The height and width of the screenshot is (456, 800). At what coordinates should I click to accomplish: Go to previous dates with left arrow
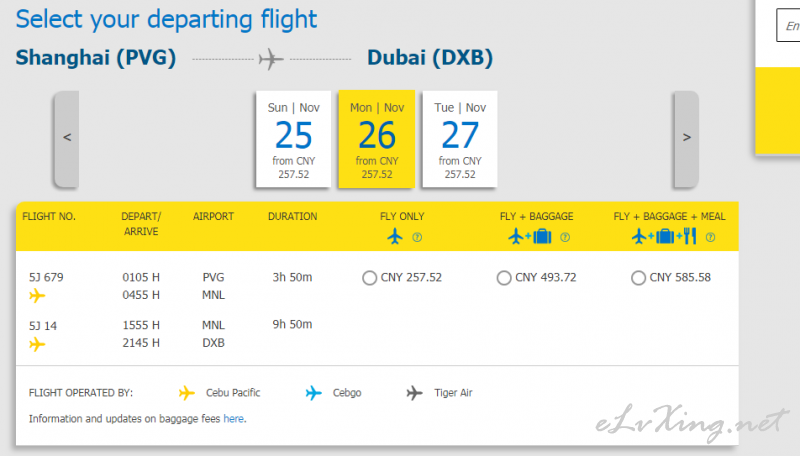point(67,139)
